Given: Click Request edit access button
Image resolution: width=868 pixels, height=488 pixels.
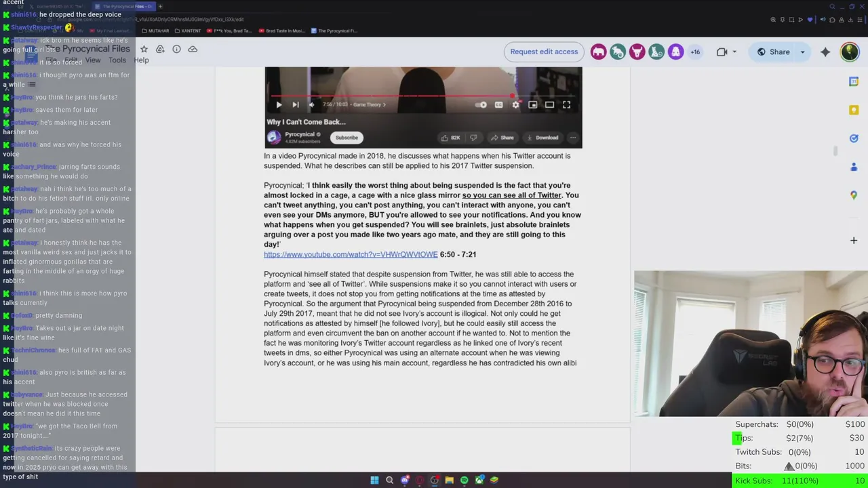Looking at the screenshot, I should pyautogui.click(x=544, y=52).
